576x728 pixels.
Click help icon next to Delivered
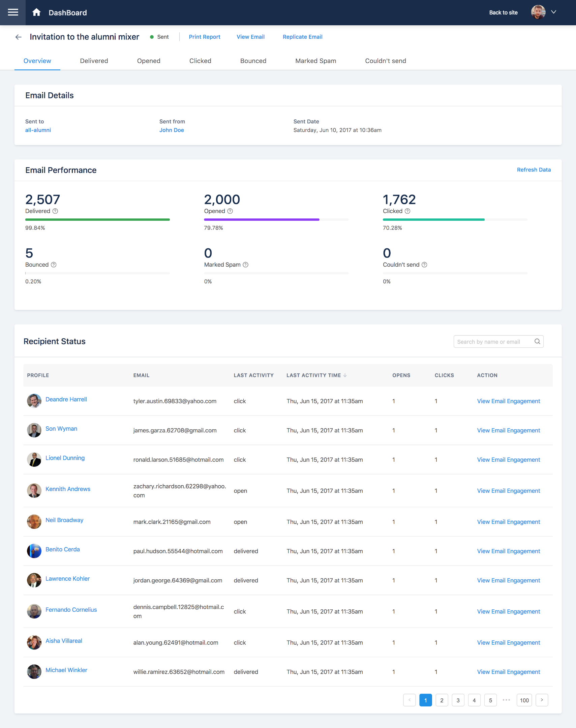pos(55,211)
